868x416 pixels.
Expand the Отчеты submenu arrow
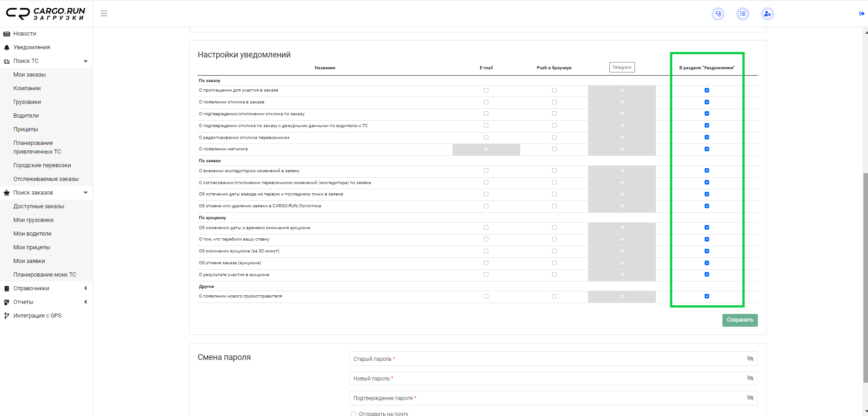point(86,302)
